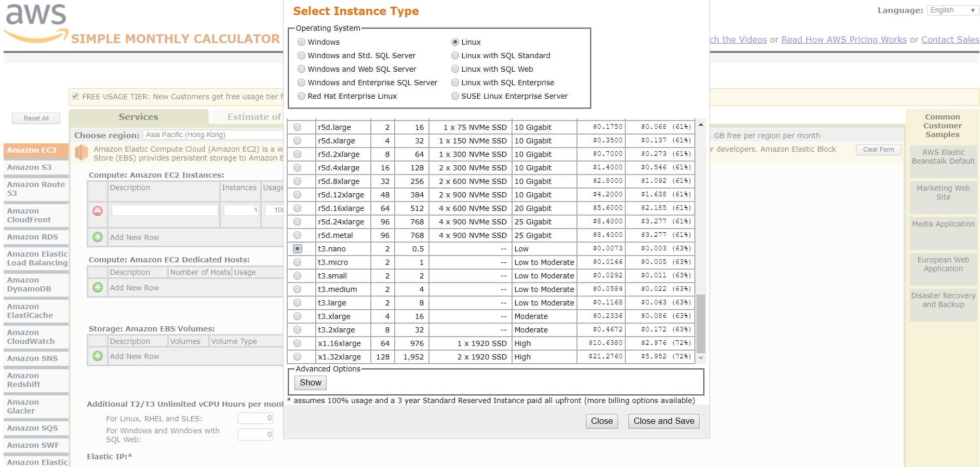980x467 pixels.
Task: Open Amazon CloudFront in the sidebar
Action: [36, 216]
